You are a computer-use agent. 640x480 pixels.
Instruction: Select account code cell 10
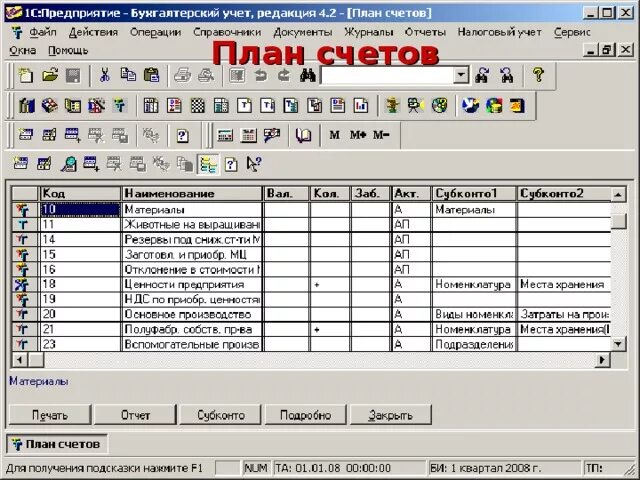[80, 209]
